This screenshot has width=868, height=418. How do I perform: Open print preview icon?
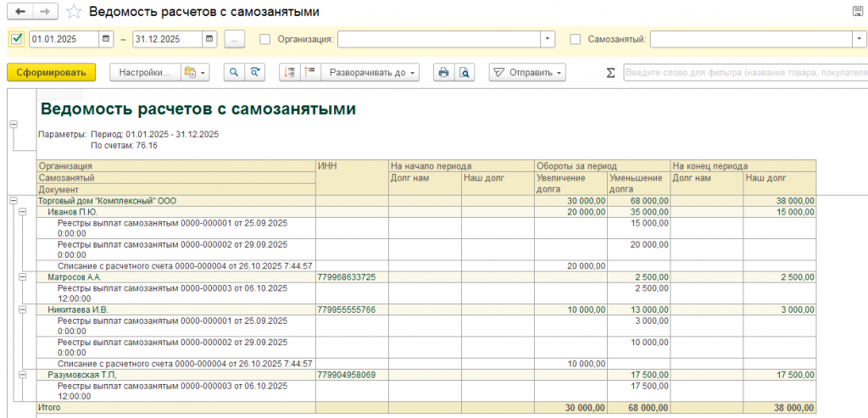[x=465, y=72]
